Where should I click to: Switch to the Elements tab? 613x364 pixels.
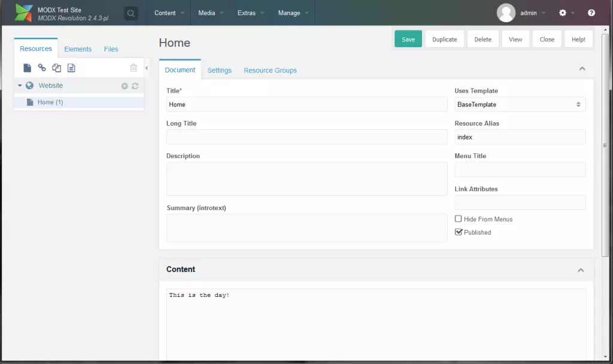(x=78, y=49)
